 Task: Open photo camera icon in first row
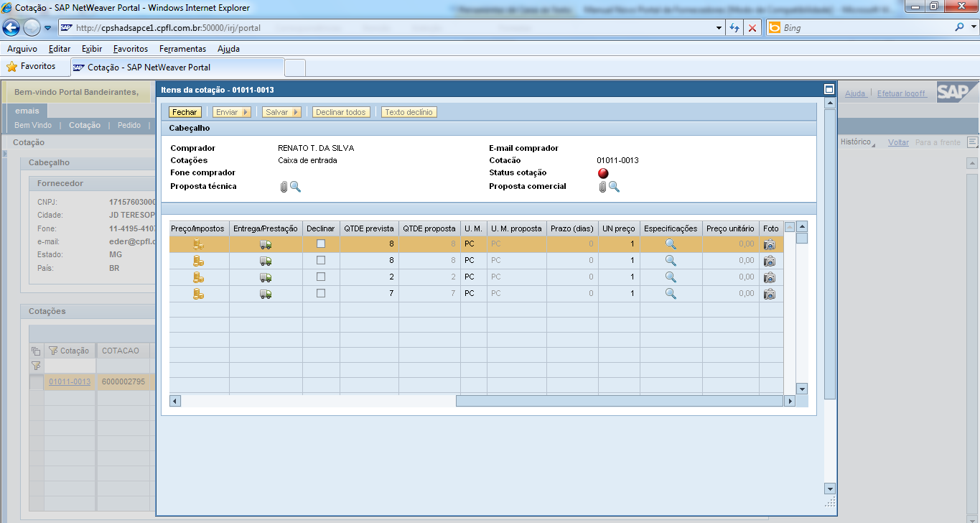(x=770, y=244)
